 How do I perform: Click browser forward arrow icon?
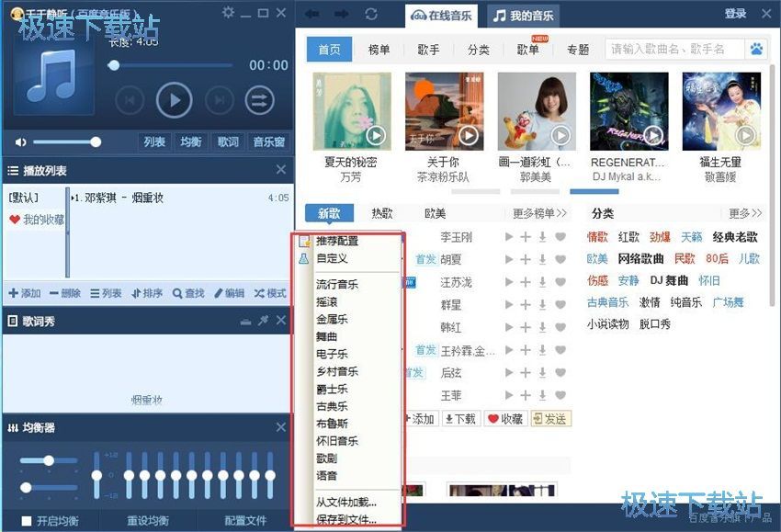coord(341,14)
